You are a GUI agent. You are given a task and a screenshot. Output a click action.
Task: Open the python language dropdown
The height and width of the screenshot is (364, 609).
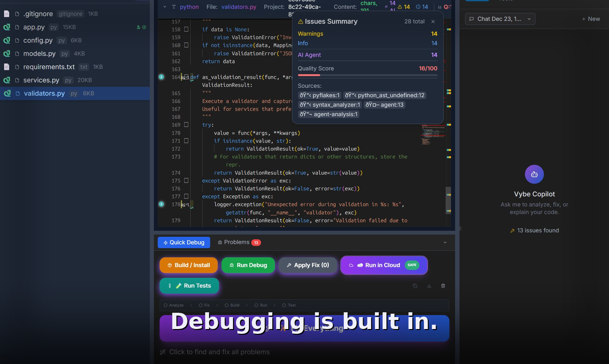pos(189,7)
